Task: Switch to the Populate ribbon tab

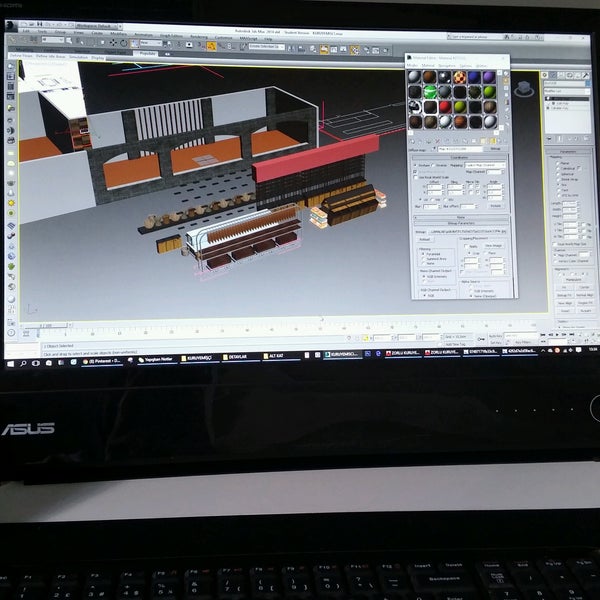Action: coord(147,54)
